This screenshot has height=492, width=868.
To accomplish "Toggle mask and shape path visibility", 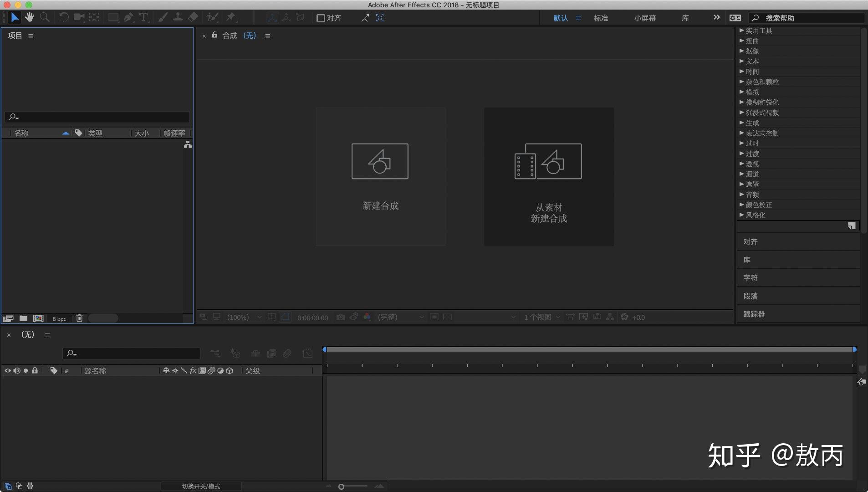I will pos(286,317).
